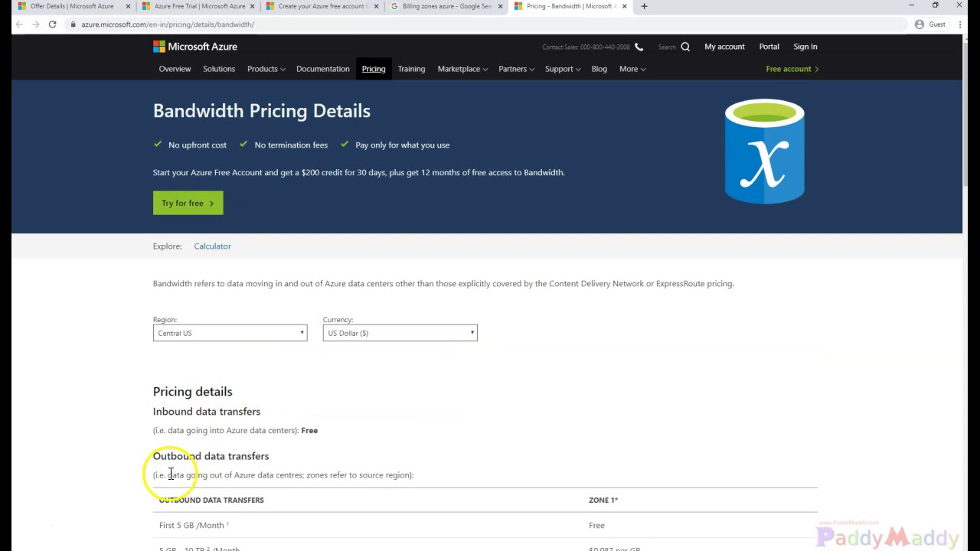Close the Offer Details tab
This screenshot has height=551, width=980.
(128, 6)
